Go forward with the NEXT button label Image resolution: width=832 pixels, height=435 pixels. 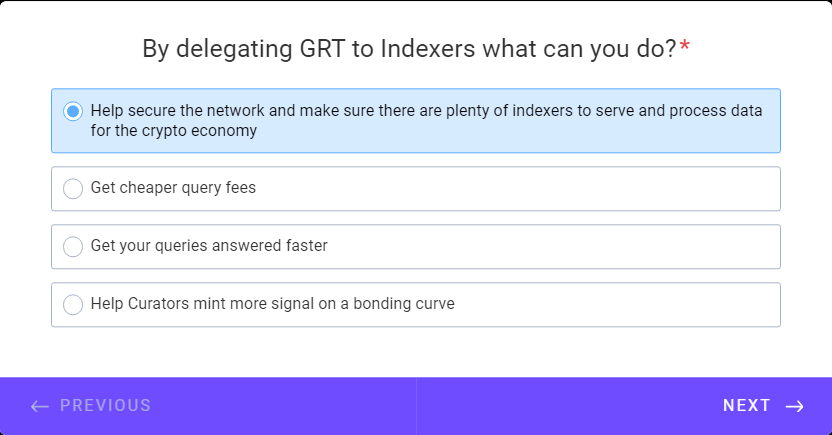(747, 405)
